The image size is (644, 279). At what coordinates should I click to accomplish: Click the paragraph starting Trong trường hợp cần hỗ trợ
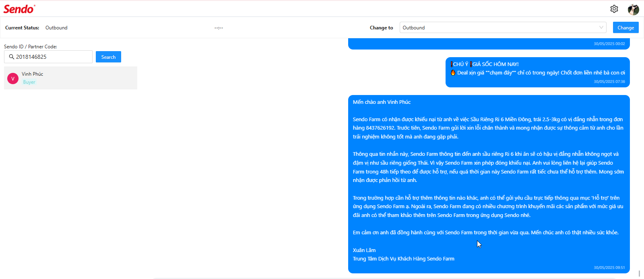[x=488, y=207]
